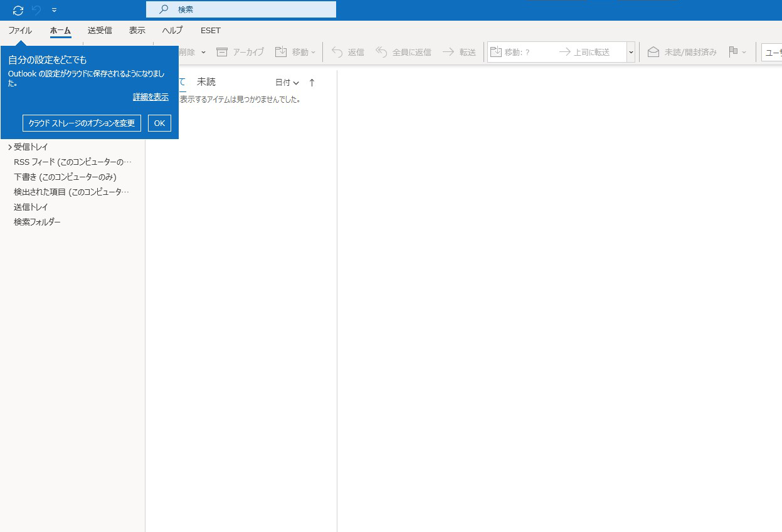Viewport: 782px width, 532px height.
Task: Open the 日付 sort dropdown
Action: pyautogui.click(x=287, y=83)
